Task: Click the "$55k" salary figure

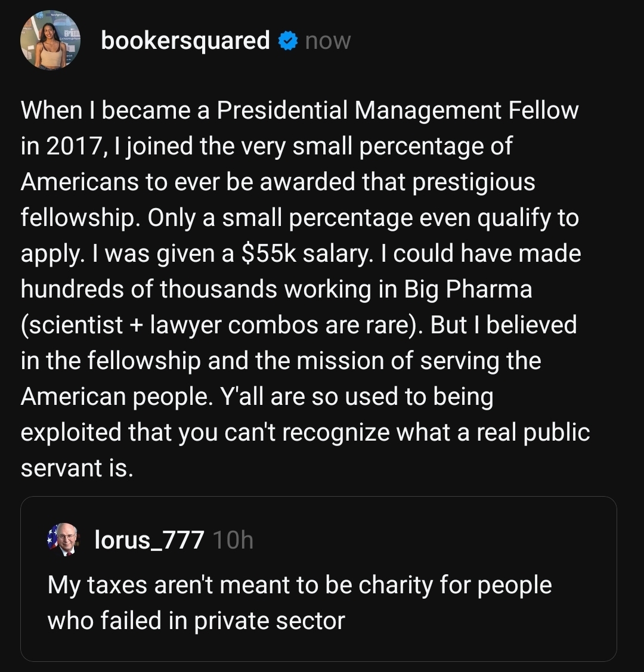Action: [267, 253]
